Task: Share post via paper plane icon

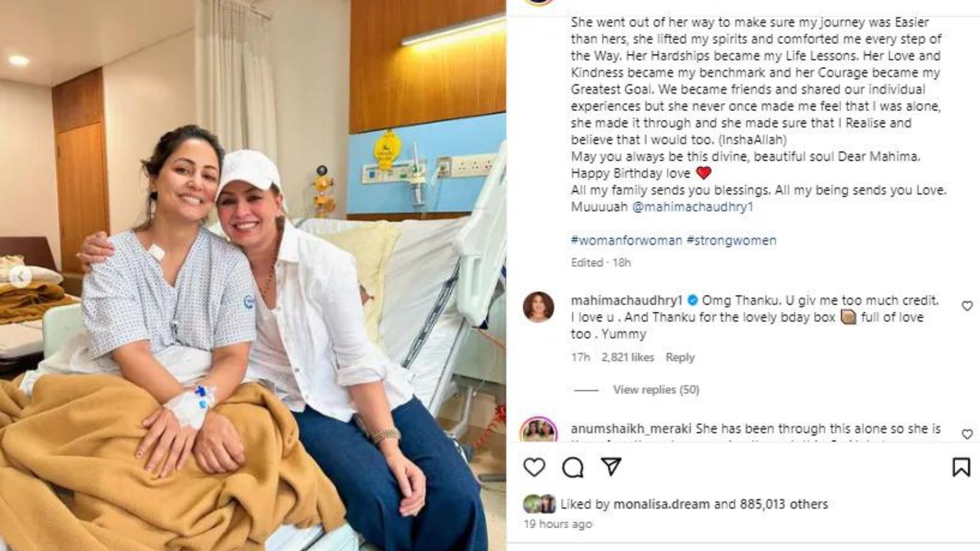Action: click(611, 466)
